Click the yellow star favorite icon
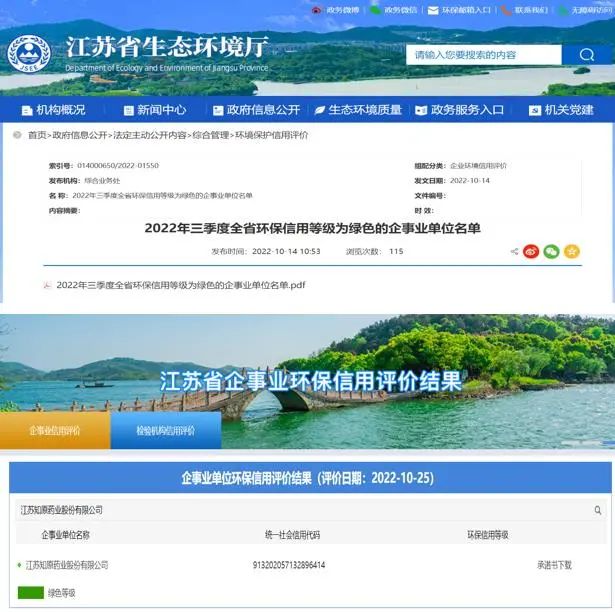This screenshot has width=615, height=612. coord(572,251)
